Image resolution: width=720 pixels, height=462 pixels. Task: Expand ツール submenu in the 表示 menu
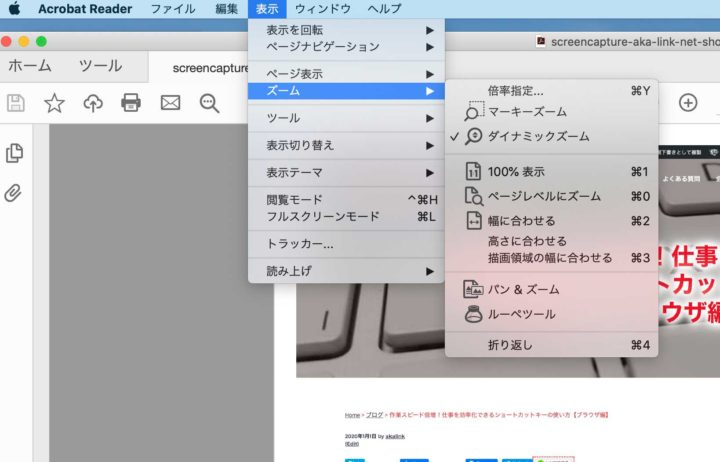click(x=346, y=118)
